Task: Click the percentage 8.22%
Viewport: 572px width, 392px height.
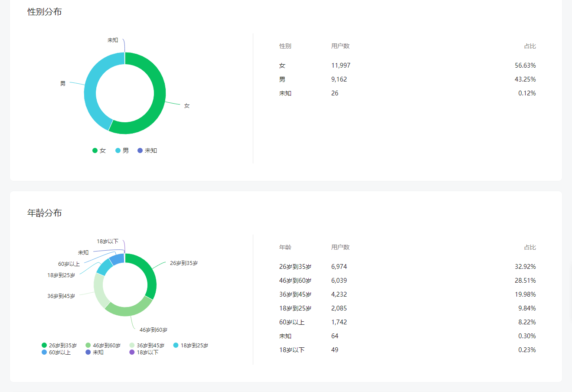Action: click(527, 322)
